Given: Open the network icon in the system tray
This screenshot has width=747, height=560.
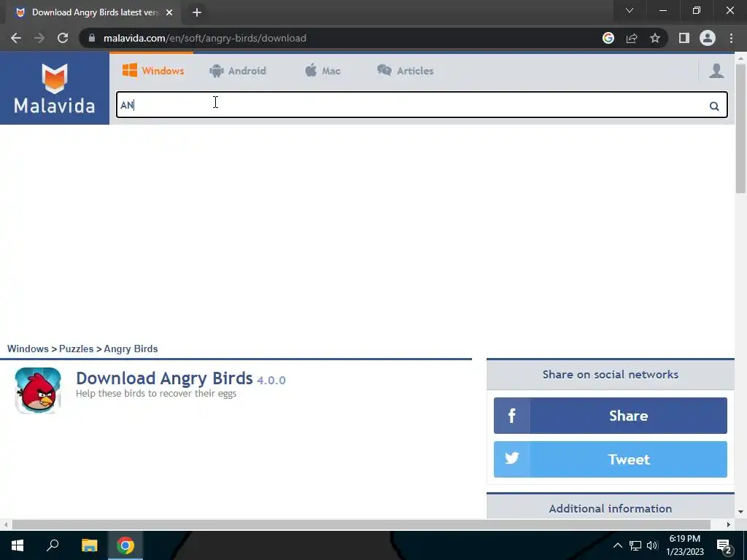Looking at the screenshot, I should point(635,545).
